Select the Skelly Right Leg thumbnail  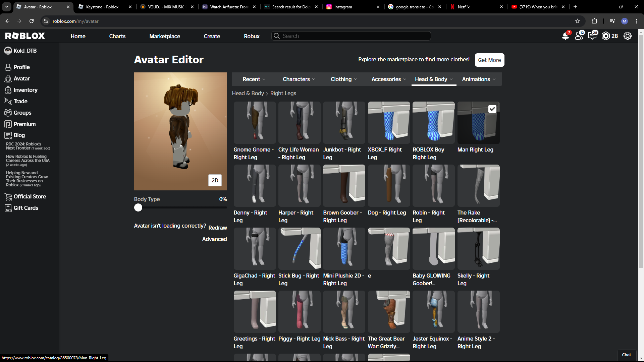point(479,249)
